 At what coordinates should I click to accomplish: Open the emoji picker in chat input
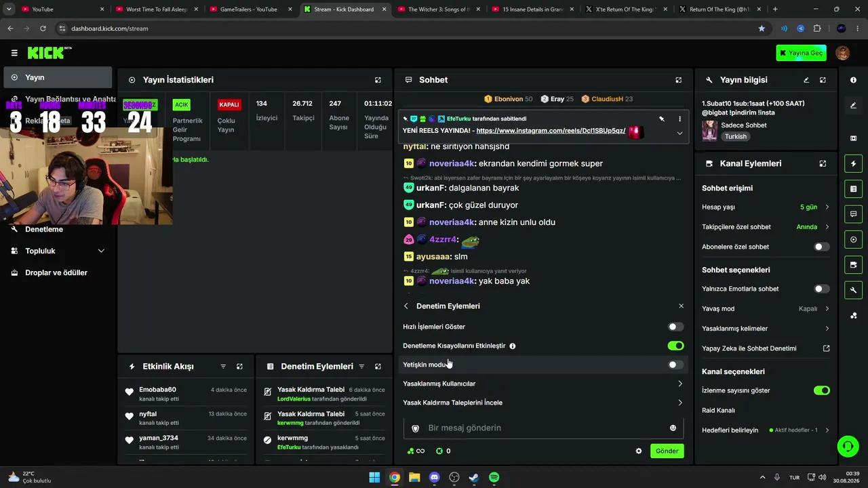tap(673, 428)
